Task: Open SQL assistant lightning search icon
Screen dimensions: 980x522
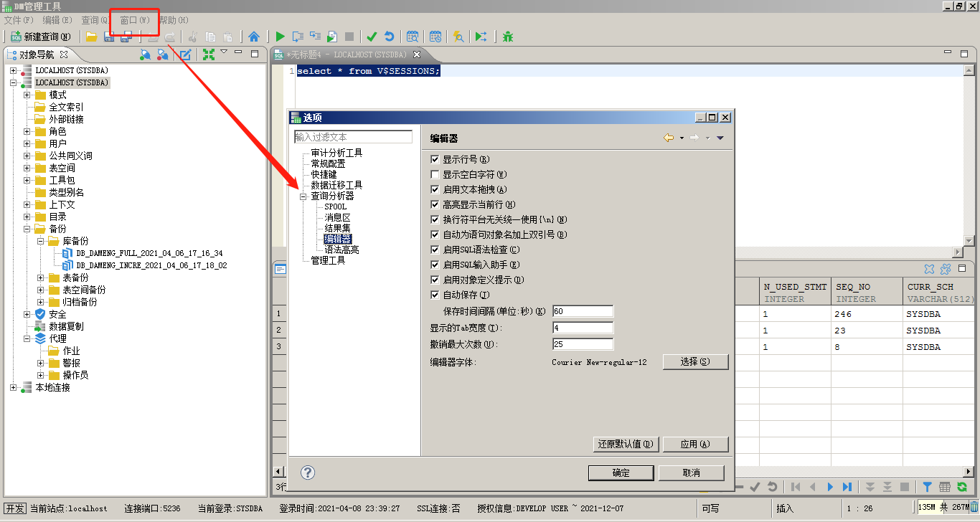Action: point(458,37)
